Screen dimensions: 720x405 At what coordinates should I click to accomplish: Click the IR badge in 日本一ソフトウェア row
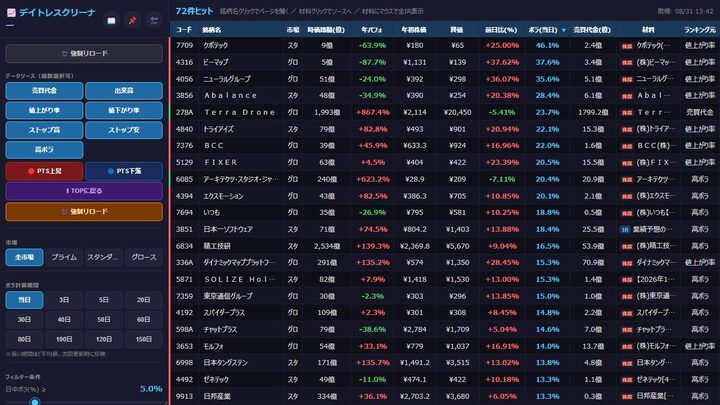click(x=624, y=230)
